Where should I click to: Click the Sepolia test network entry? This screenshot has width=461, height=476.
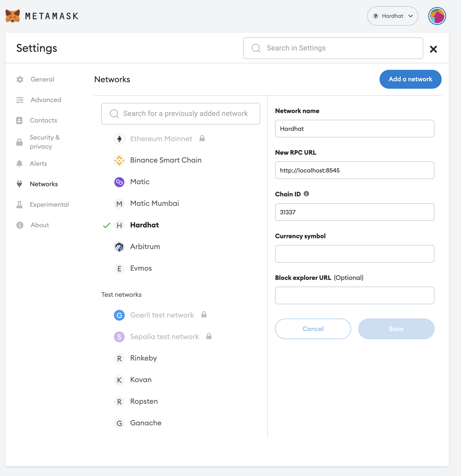click(x=164, y=337)
